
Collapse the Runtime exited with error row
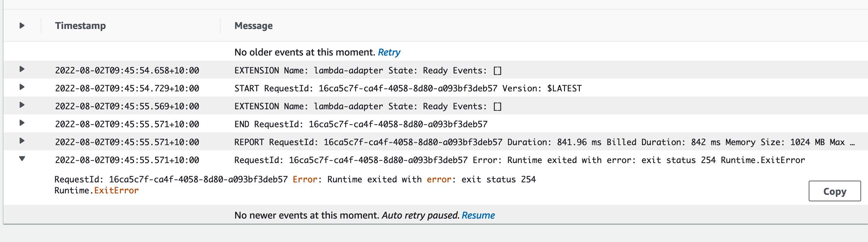[x=22, y=159]
